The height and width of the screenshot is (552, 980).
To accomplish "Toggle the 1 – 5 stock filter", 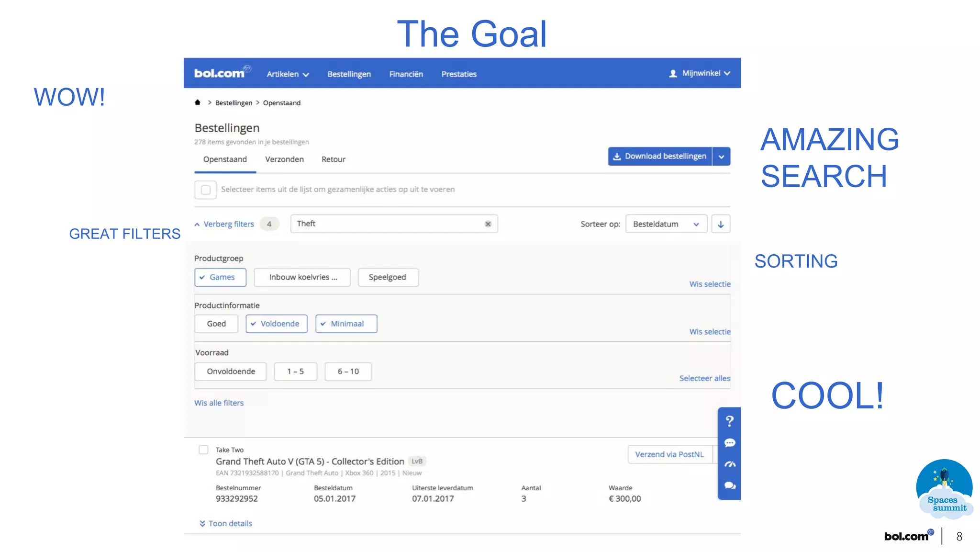I will pos(295,372).
